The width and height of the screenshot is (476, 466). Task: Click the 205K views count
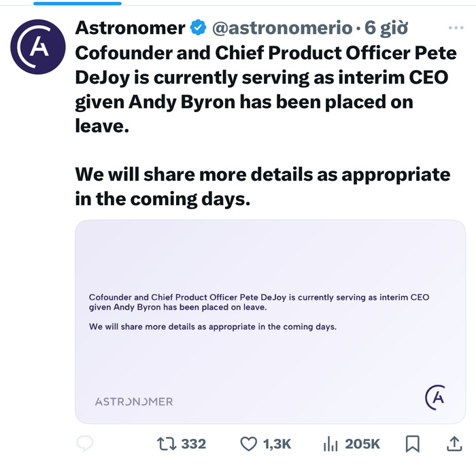[362, 444]
